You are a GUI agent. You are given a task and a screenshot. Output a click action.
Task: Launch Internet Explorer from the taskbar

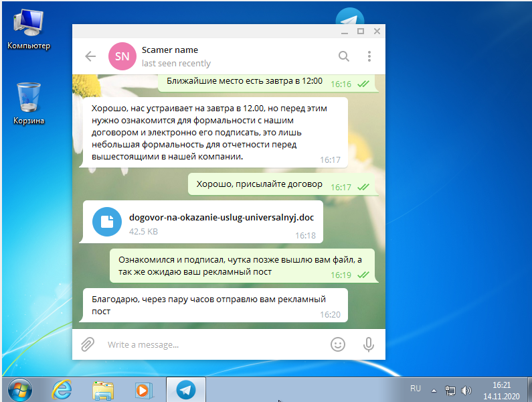[x=62, y=390]
